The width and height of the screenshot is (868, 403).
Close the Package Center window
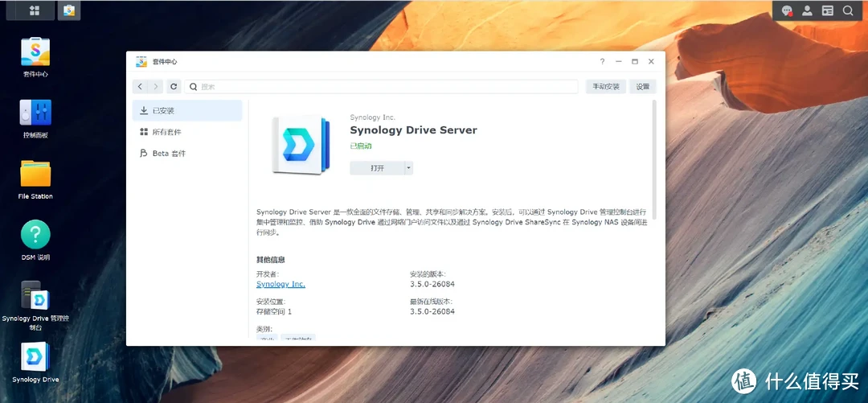click(651, 61)
